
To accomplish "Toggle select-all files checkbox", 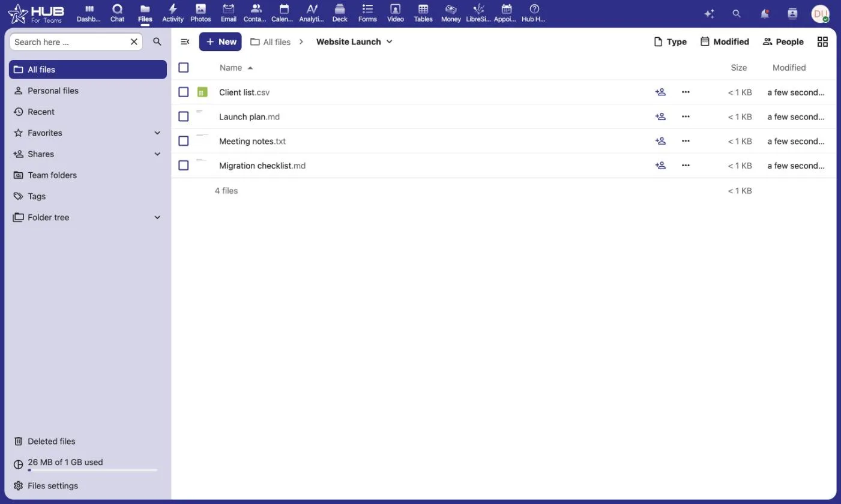I will (x=184, y=68).
